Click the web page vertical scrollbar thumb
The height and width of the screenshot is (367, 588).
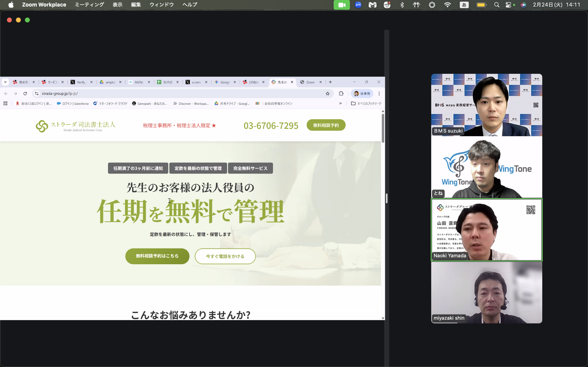pos(383,128)
